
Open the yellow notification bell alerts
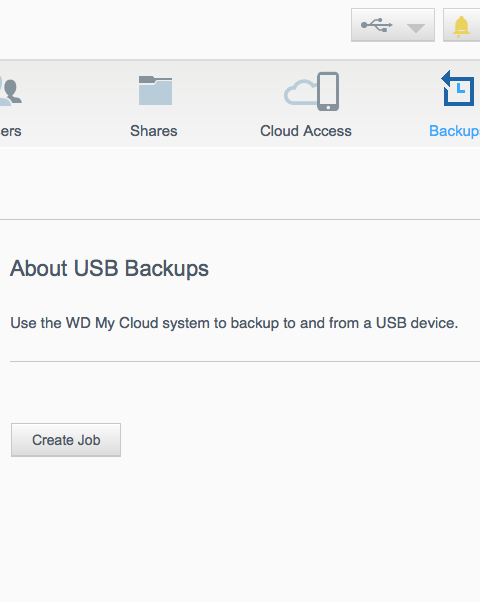461,26
